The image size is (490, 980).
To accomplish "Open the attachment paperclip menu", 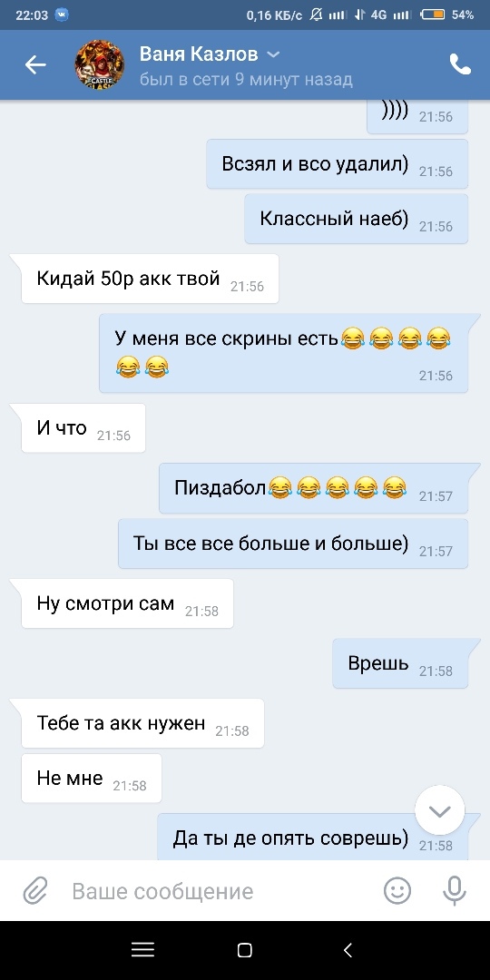I will click(35, 891).
